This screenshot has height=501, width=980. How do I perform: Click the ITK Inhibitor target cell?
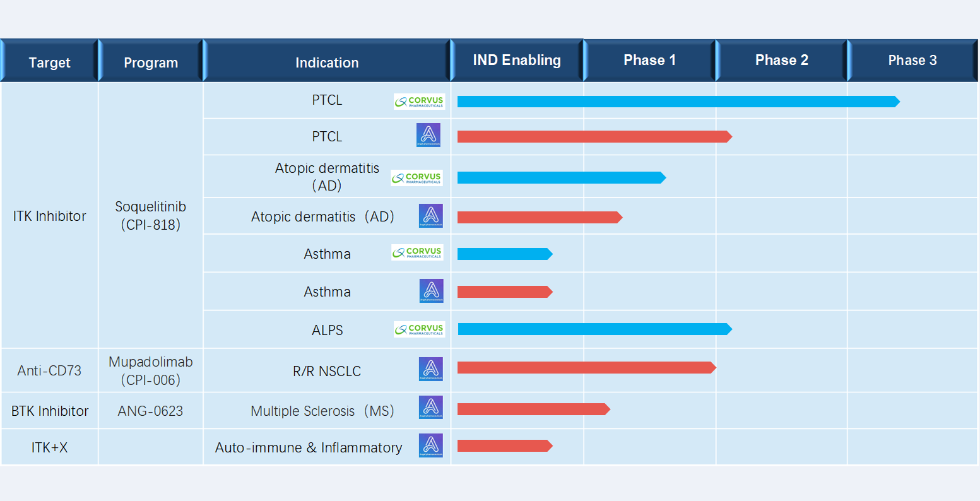pyautogui.click(x=49, y=216)
